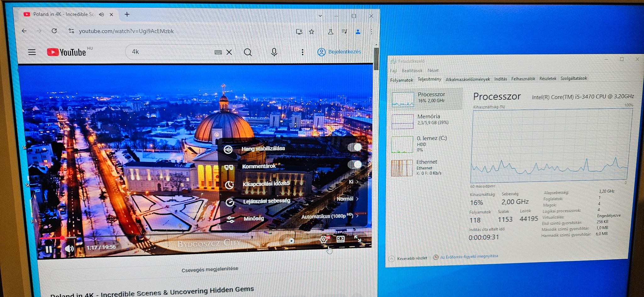Open the media controls icon in toolbar
Viewport: 644px width, 297px height.
[344, 31]
